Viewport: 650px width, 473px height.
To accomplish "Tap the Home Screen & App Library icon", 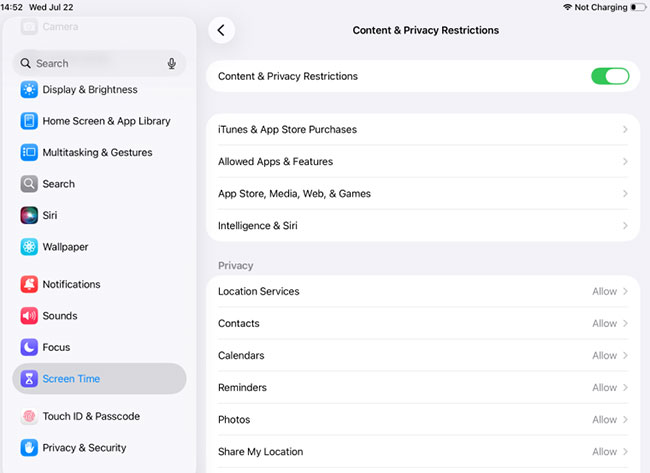I will click(29, 121).
